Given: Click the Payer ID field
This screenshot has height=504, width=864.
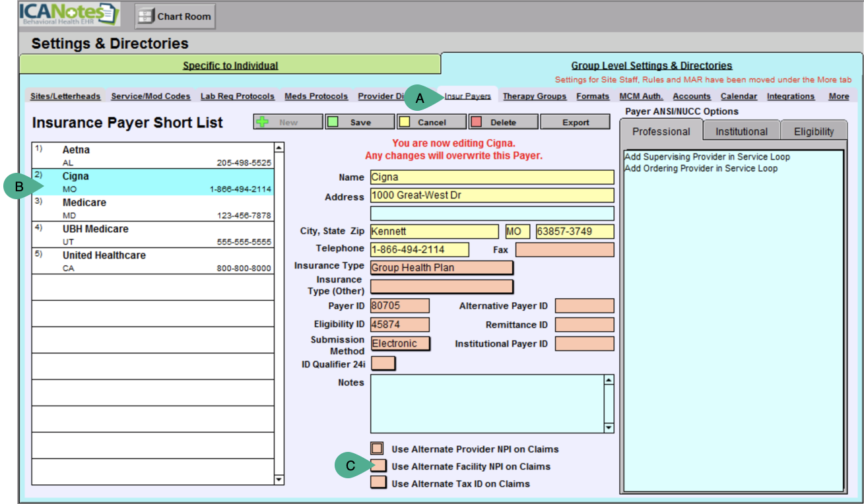Looking at the screenshot, I should coord(400,305).
